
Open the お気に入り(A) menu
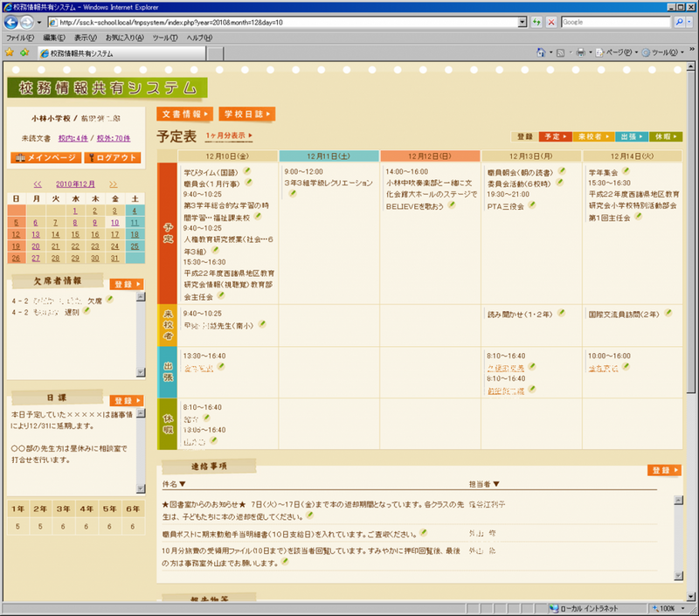click(x=124, y=38)
